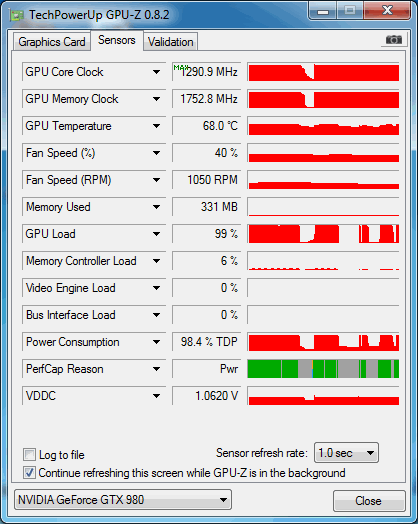Click the GPU-Z title bar app icon
The height and width of the screenshot is (524, 418).
click(16, 15)
